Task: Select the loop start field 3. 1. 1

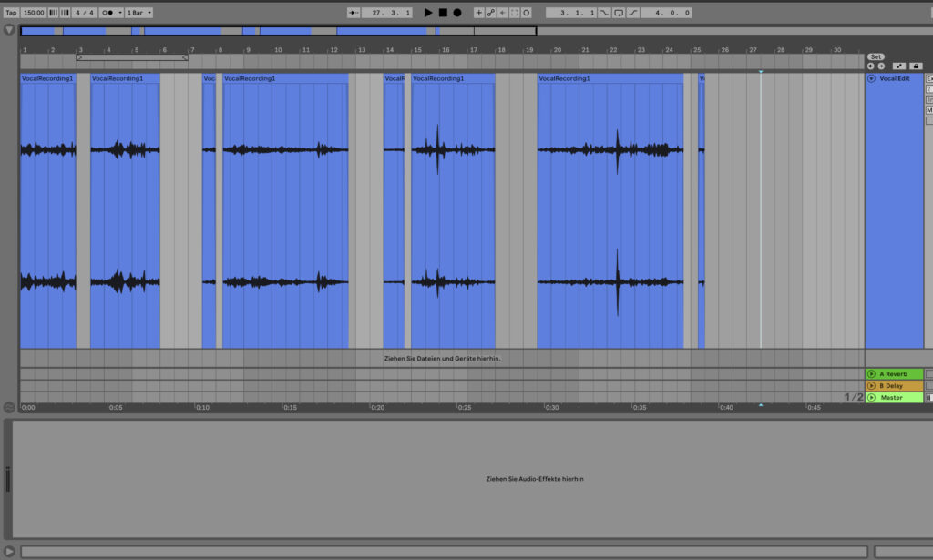Action: pyautogui.click(x=571, y=13)
